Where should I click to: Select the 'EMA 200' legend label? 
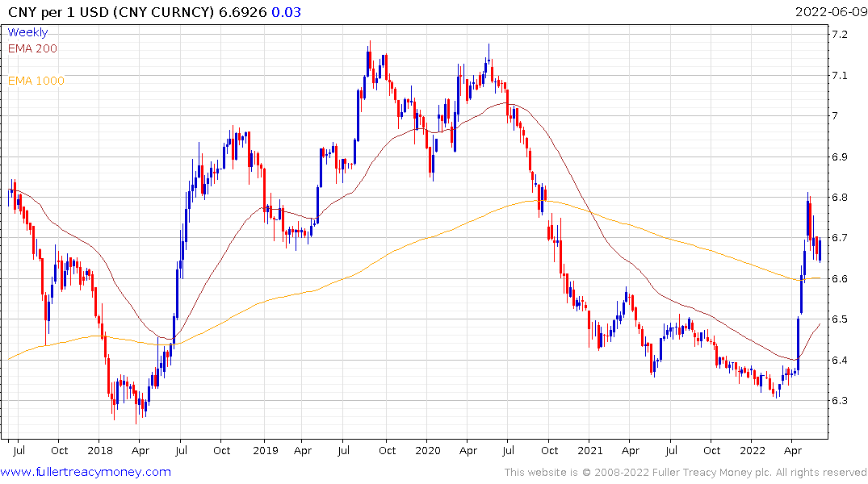[x=32, y=48]
